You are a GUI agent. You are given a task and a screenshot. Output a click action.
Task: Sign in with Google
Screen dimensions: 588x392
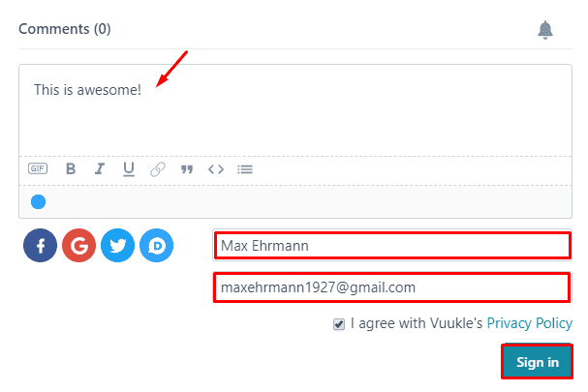point(78,247)
